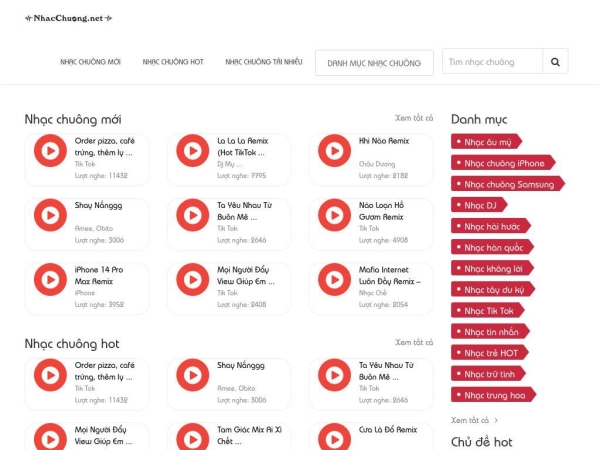This screenshot has height=450, width=600.
Task: Play the Khi Nào Remix ringtone
Action: [334, 152]
